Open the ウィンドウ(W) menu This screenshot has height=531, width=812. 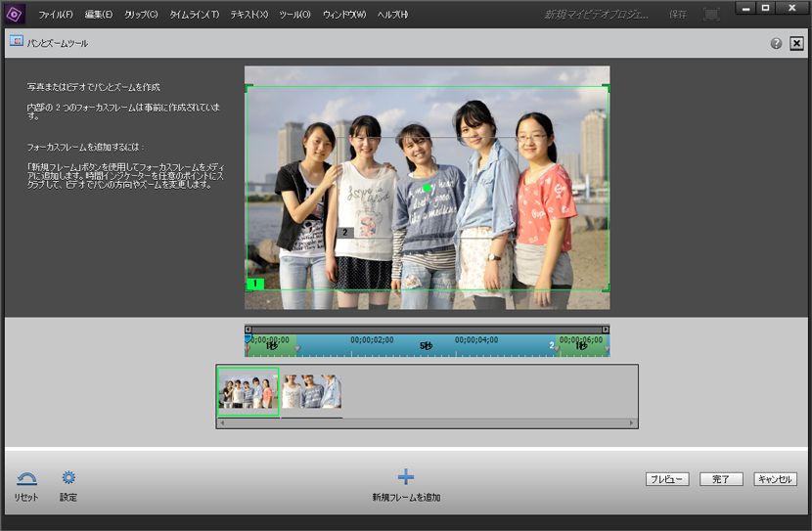(x=343, y=15)
